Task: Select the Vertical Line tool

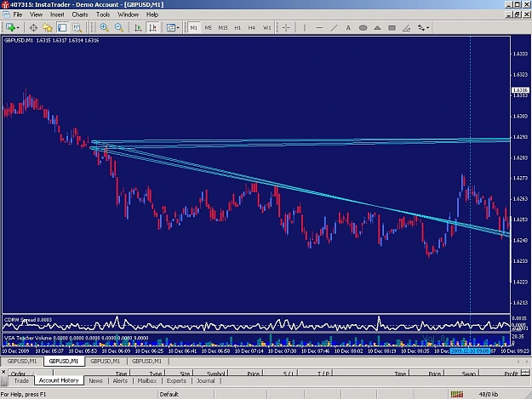Action: [305, 28]
